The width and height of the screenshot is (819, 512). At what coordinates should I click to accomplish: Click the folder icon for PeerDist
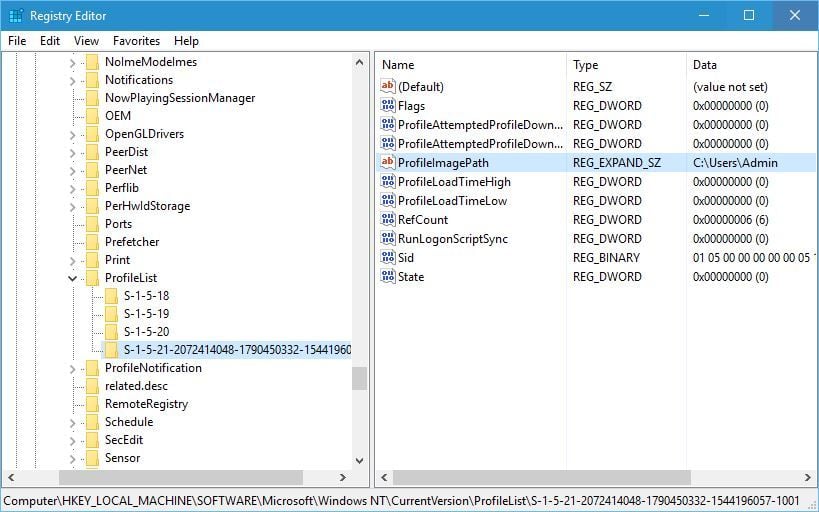pos(92,152)
